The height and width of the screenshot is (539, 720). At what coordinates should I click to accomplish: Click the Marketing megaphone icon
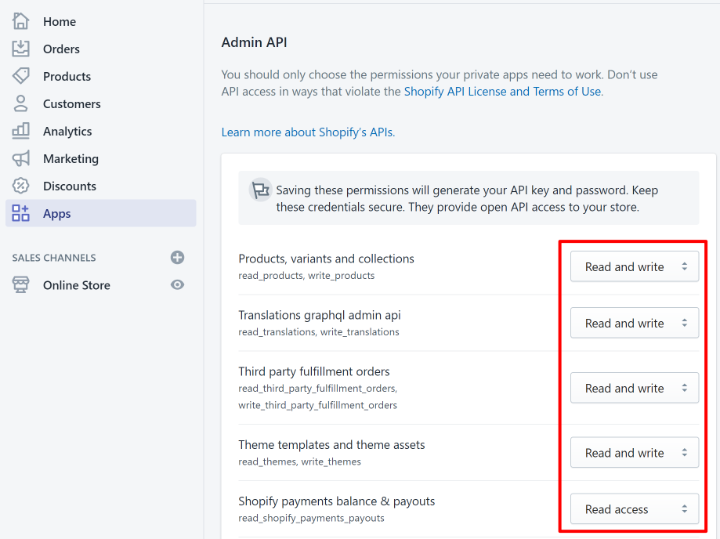20,158
